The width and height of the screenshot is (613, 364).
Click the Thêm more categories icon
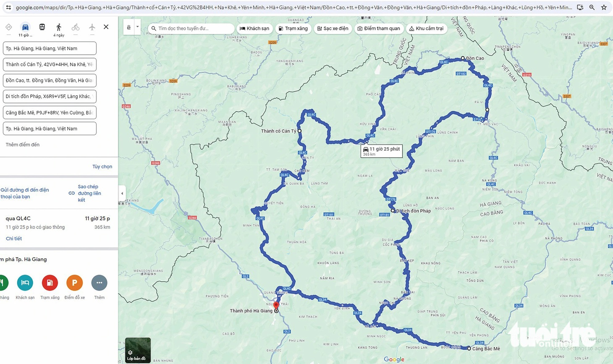(99, 283)
